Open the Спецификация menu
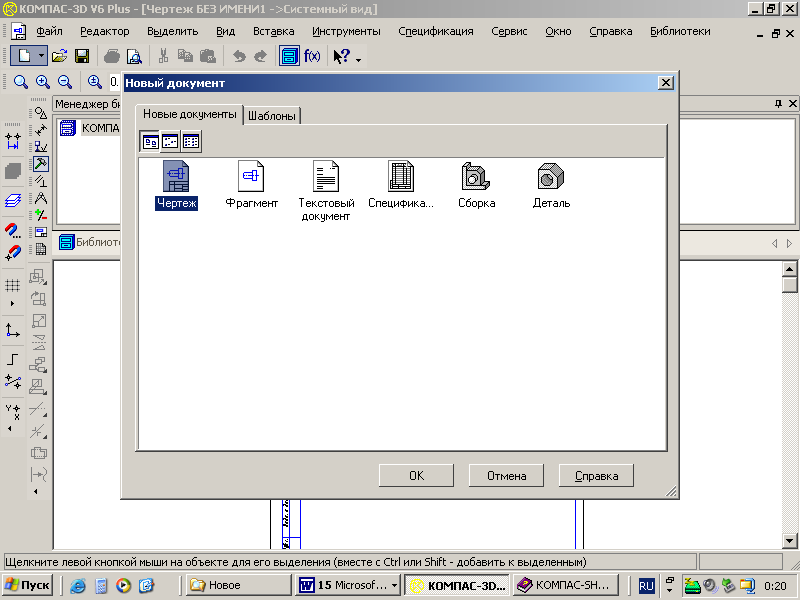The width and height of the screenshot is (800, 600). (x=436, y=32)
